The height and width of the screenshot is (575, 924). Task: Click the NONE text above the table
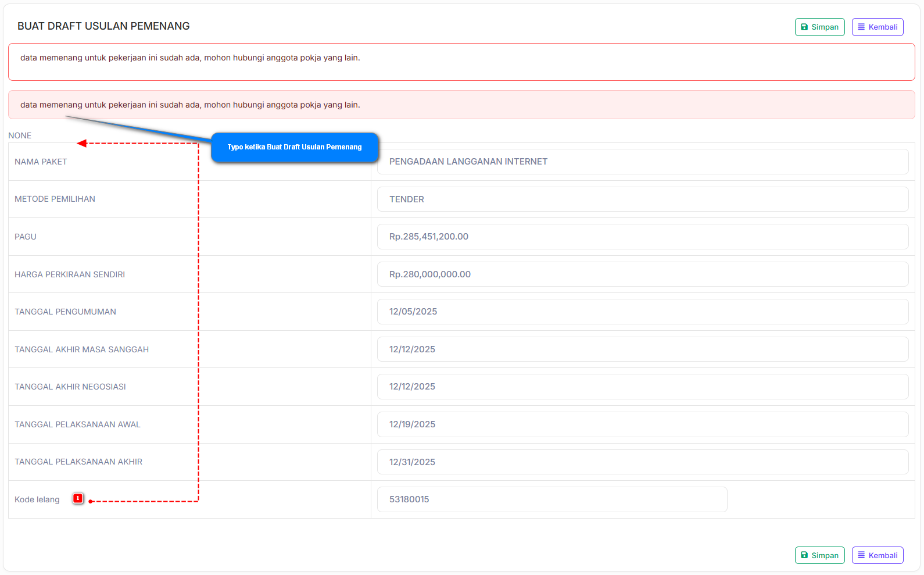(x=20, y=135)
